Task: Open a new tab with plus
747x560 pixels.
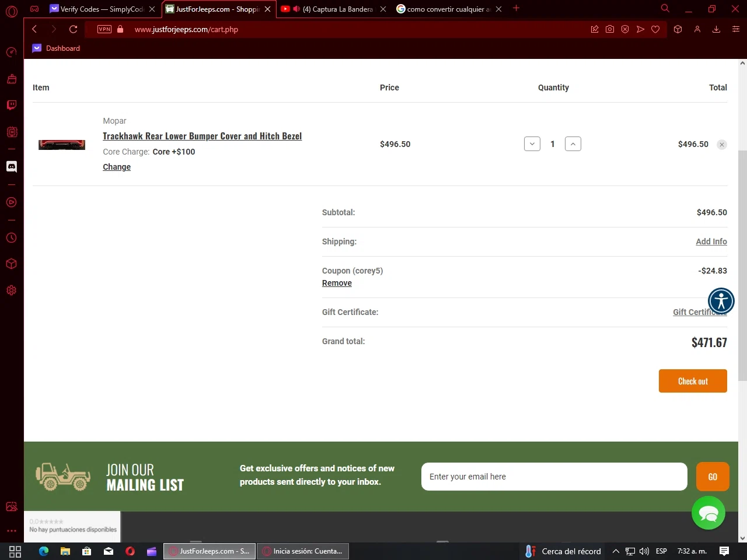Action: coord(516,8)
